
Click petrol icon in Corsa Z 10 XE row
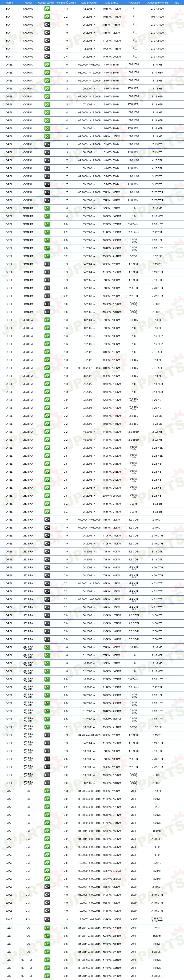tap(47, 65)
